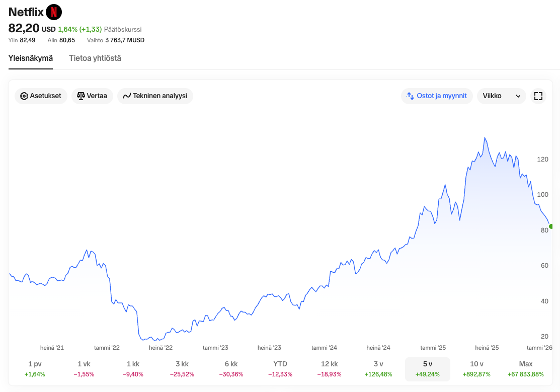Click the scales icon in Vertaa
The height and width of the screenshot is (392, 560).
(81, 96)
